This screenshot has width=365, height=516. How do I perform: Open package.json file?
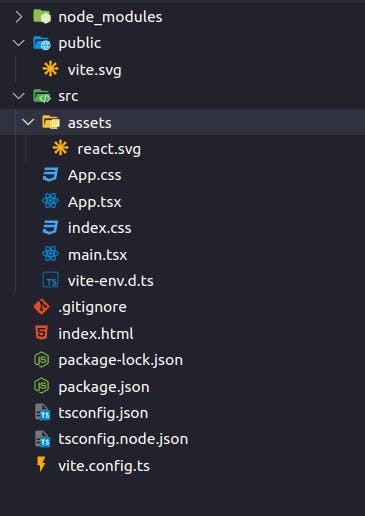pos(104,387)
